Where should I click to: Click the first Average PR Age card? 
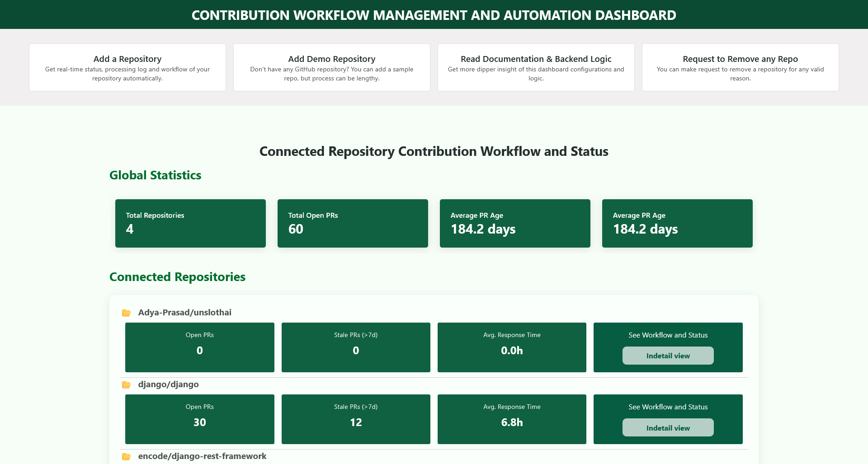point(515,223)
